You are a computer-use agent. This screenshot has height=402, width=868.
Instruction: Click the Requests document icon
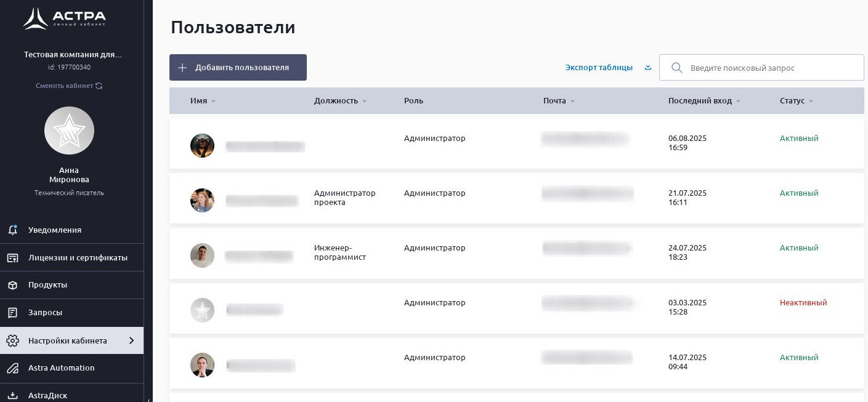point(12,313)
